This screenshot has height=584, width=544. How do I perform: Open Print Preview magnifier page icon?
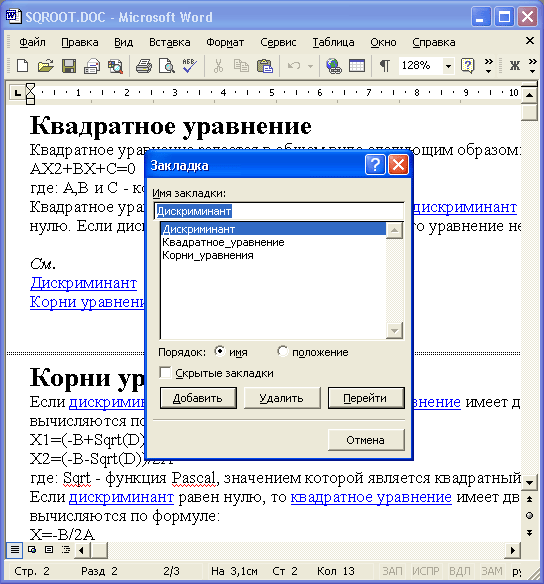[166, 66]
